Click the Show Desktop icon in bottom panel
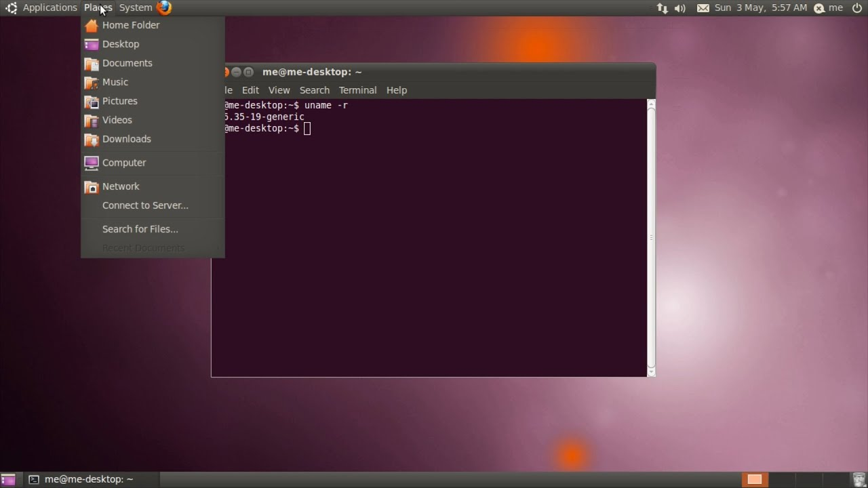Screen dimensions: 868x488 click(8, 480)
